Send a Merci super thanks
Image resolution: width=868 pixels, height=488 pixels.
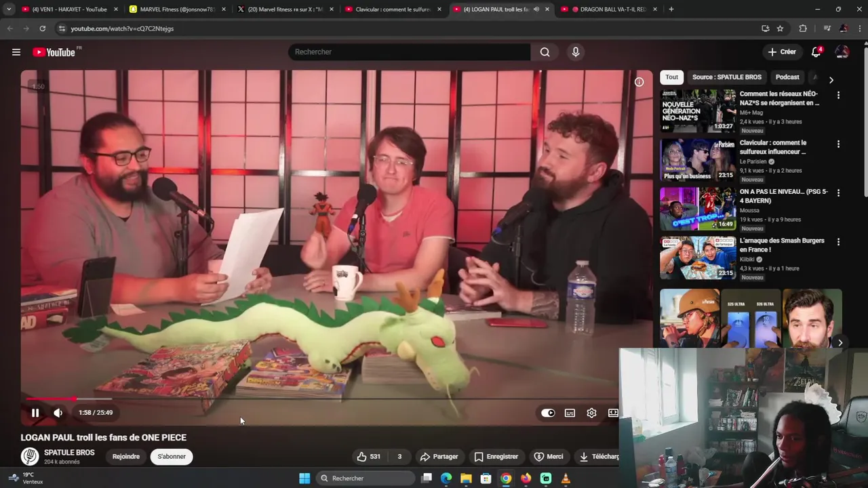click(x=549, y=457)
